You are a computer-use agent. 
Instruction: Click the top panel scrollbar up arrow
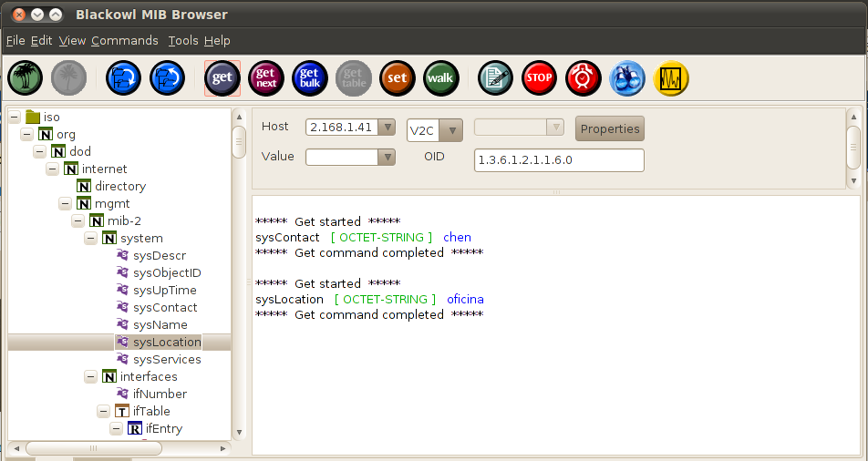tap(853, 118)
